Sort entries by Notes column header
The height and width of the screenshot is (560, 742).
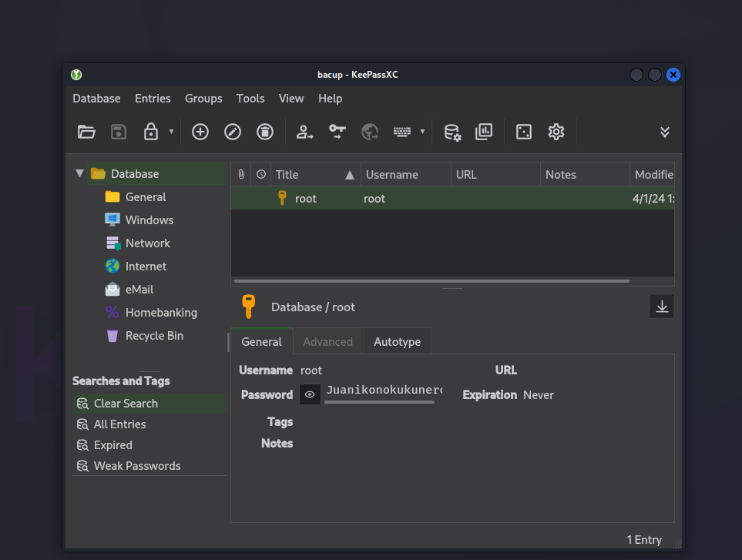pyautogui.click(x=586, y=175)
